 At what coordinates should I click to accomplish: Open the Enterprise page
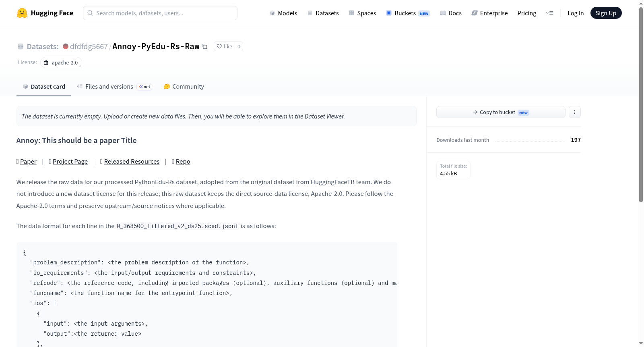pos(490,13)
